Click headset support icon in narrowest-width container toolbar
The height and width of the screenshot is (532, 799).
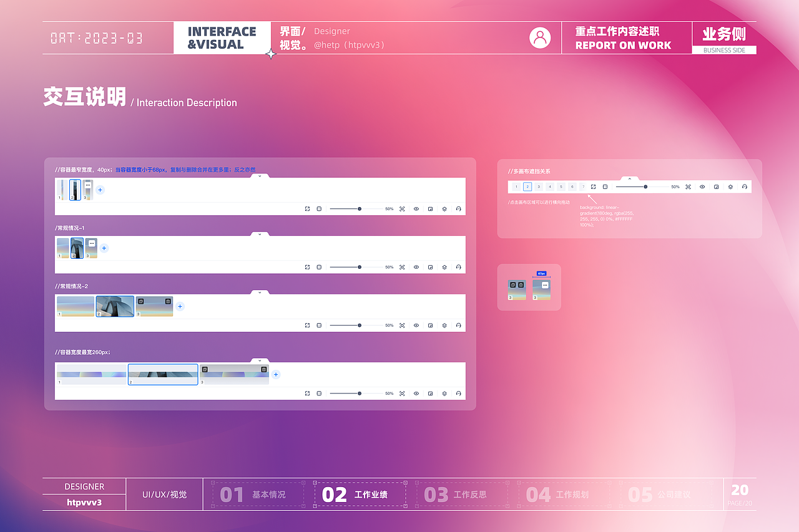(x=459, y=209)
